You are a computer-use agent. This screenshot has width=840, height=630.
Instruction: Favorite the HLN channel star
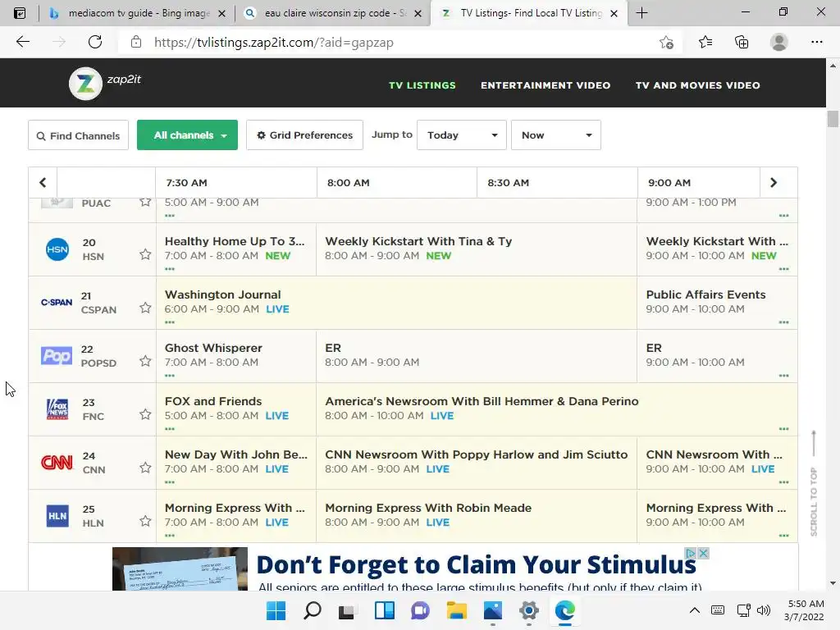[145, 521]
